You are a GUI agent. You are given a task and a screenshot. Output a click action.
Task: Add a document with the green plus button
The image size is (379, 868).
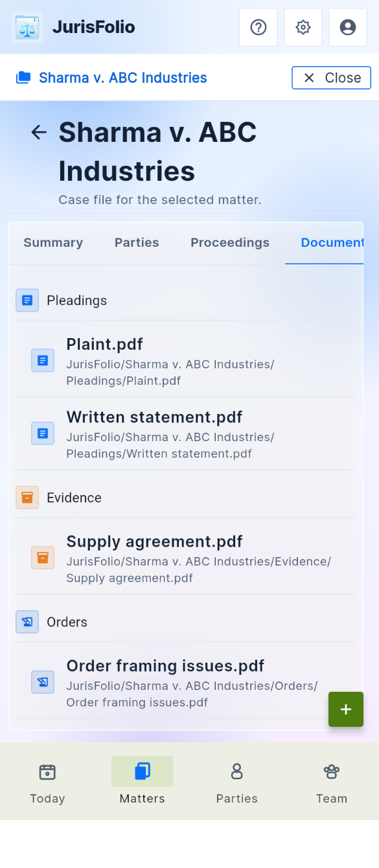pyautogui.click(x=346, y=709)
